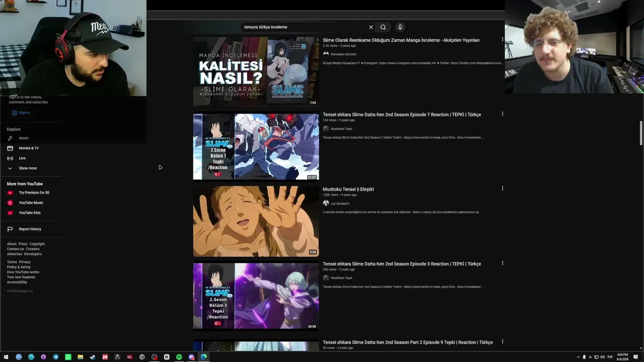Open the Windows Start menu
Viewport: 644px width, 362px height.
pos(6,357)
